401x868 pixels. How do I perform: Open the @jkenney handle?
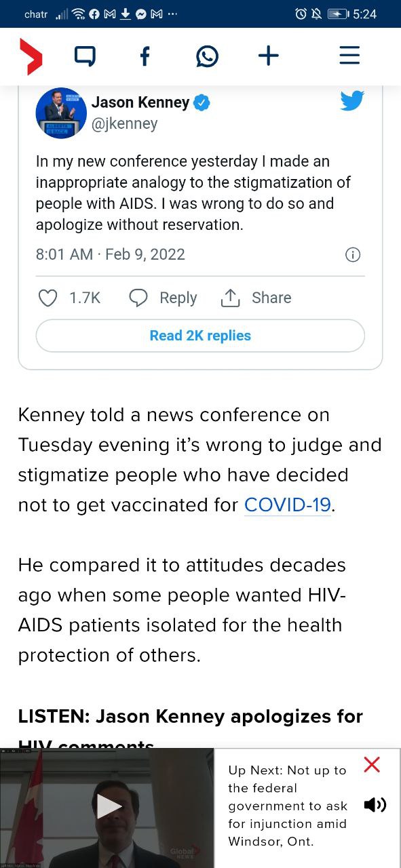click(x=124, y=123)
